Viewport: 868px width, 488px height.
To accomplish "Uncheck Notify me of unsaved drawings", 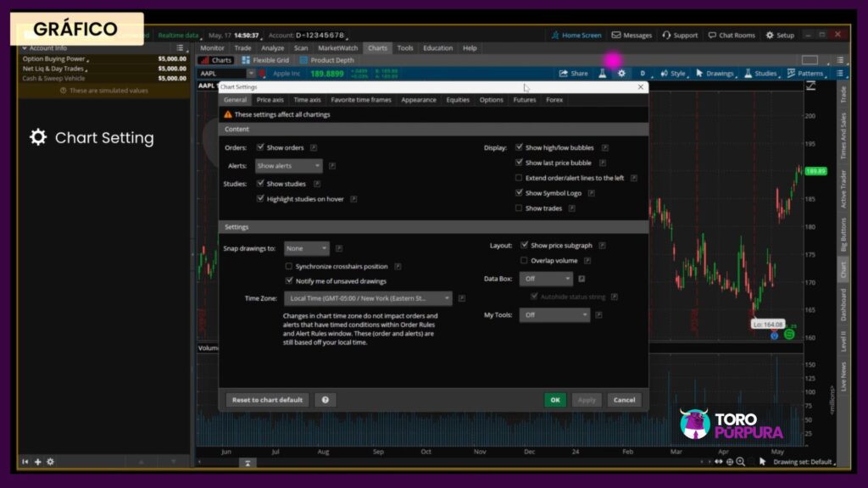I will 289,280.
